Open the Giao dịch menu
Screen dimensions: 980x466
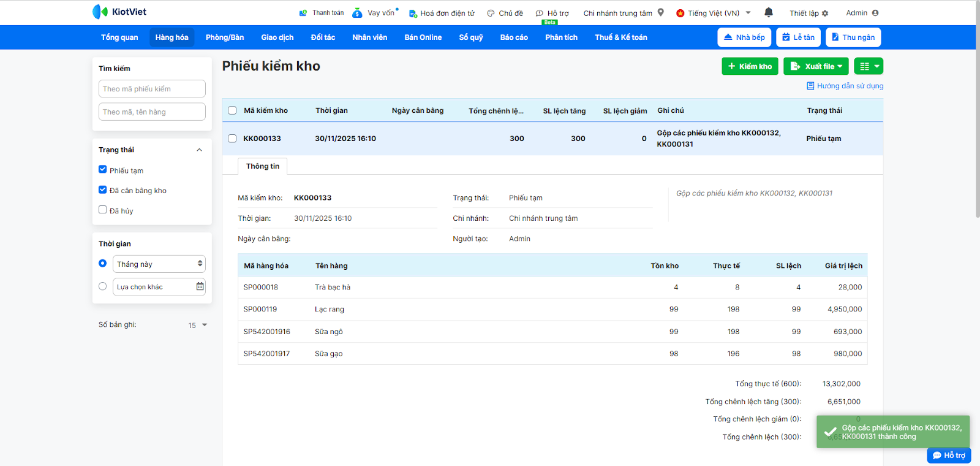point(277,37)
